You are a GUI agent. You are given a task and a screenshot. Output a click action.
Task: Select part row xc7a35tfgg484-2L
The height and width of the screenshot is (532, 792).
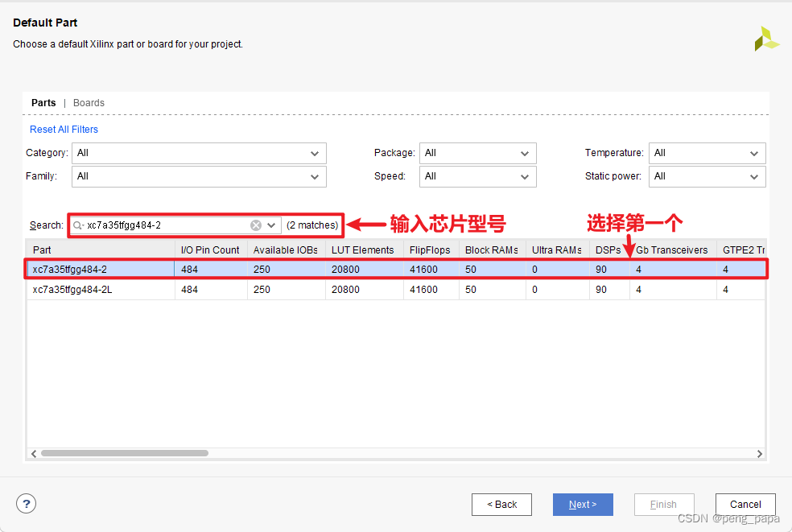(396, 290)
